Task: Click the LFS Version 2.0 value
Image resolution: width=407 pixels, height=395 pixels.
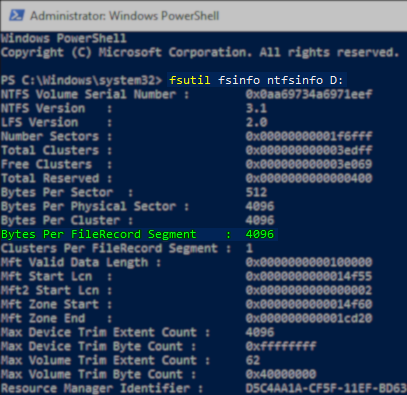Action: click(256, 122)
